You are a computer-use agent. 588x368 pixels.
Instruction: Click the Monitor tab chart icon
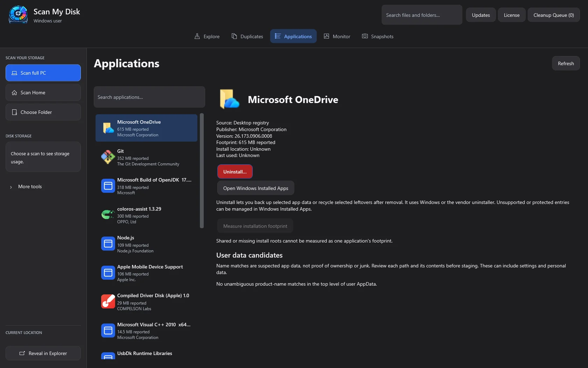coord(327,36)
